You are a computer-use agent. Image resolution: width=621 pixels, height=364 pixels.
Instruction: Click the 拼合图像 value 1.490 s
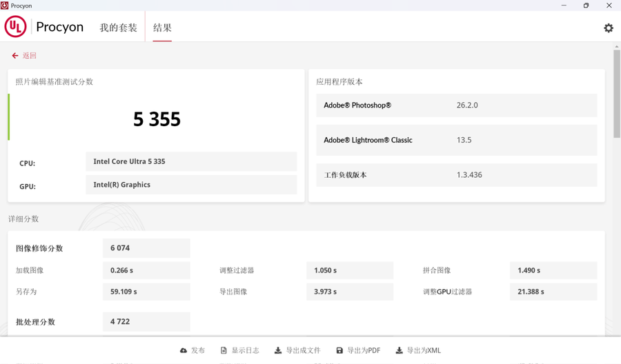point(553,270)
